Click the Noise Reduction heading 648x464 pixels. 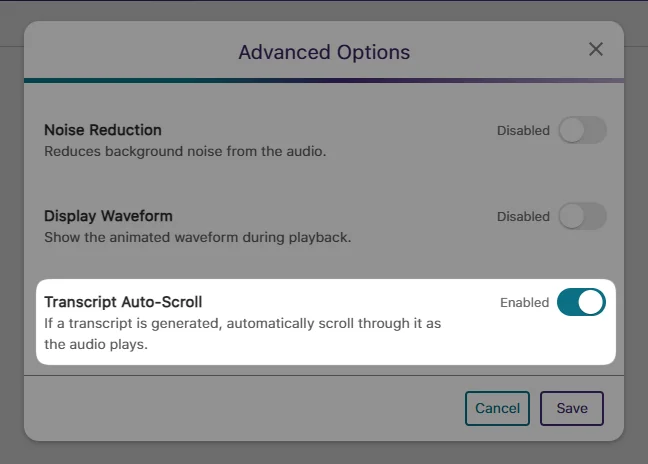point(103,130)
